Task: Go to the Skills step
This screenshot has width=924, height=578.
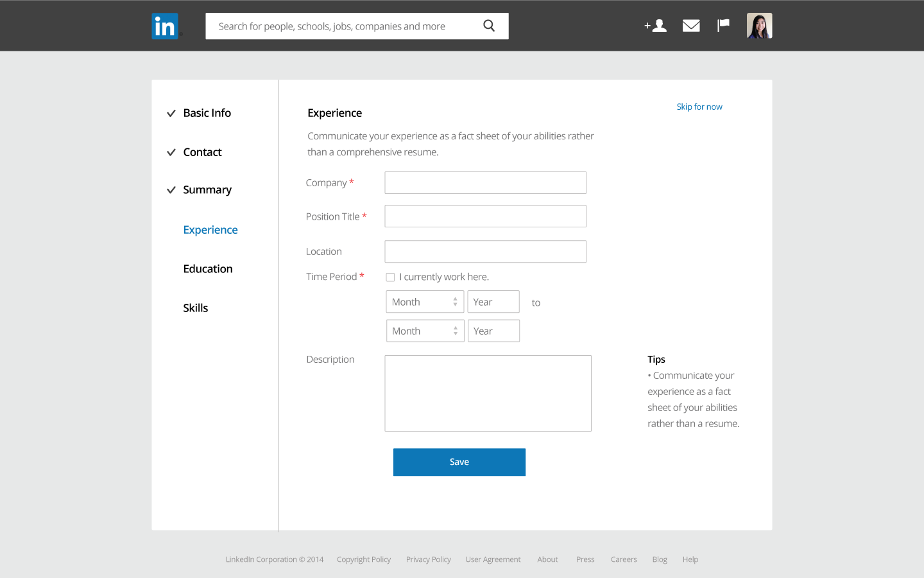Action: tap(196, 308)
